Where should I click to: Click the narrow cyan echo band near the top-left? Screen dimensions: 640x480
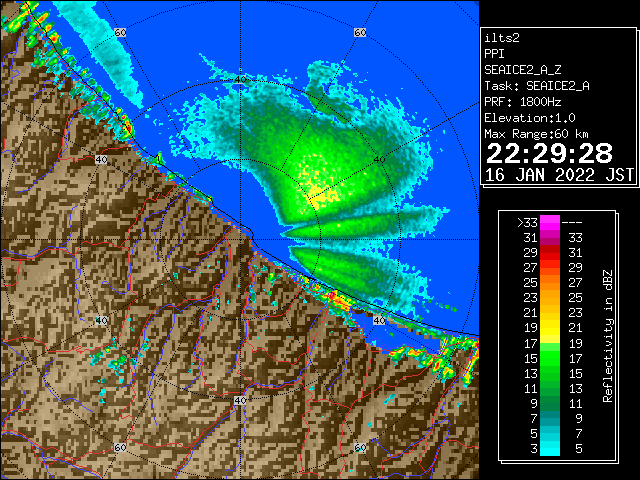pyautogui.click(x=102, y=49)
